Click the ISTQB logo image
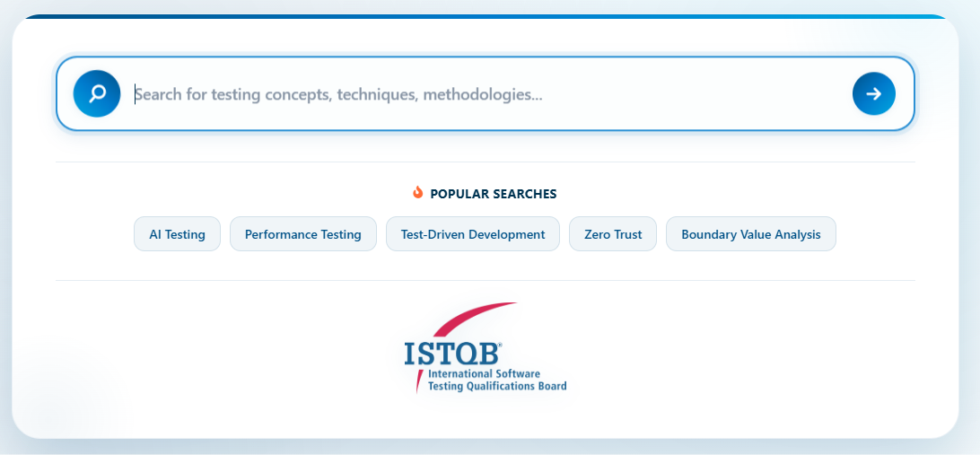Image resolution: width=980 pixels, height=455 pixels. point(485,349)
